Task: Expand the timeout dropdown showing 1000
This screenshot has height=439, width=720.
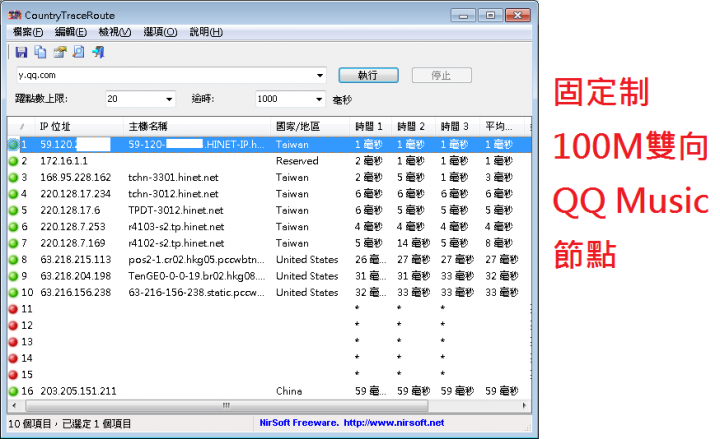Action: pyautogui.click(x=319, y=99)
